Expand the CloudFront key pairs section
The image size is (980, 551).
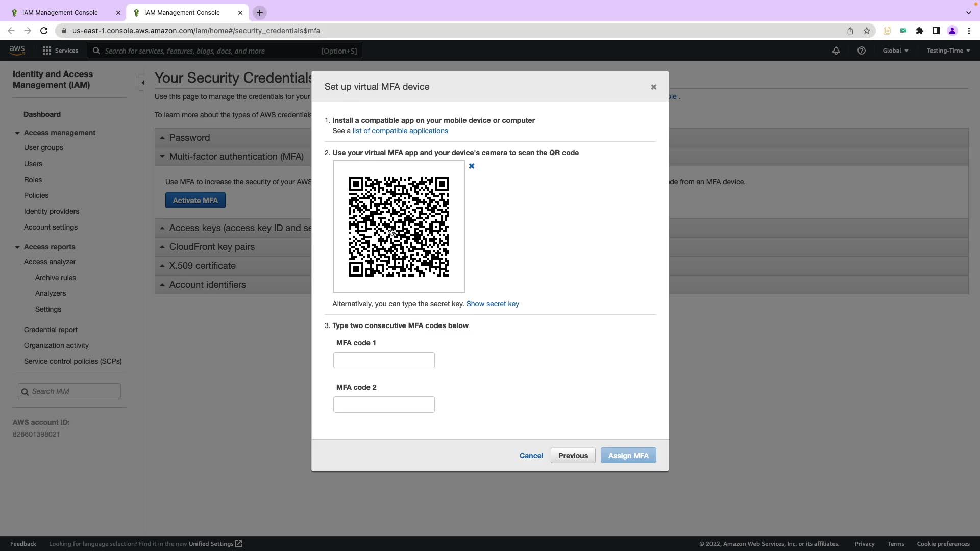[x=211, y=247]
